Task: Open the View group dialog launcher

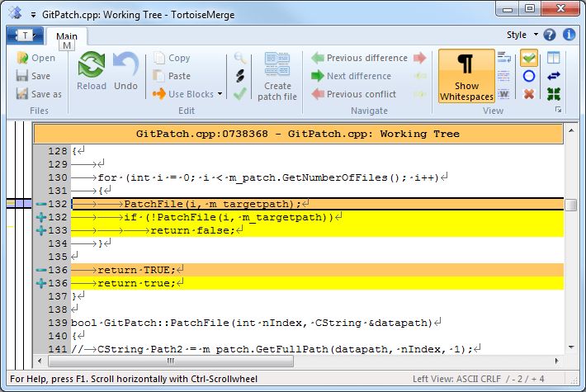Action: [x=558, y=110]
